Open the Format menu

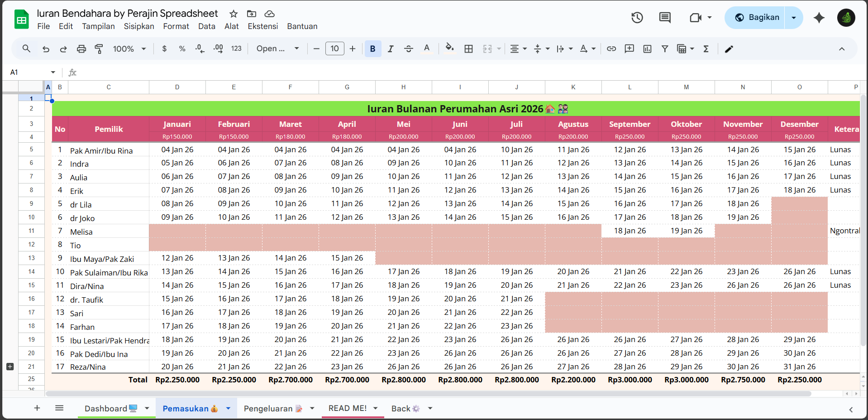point(176,26)
